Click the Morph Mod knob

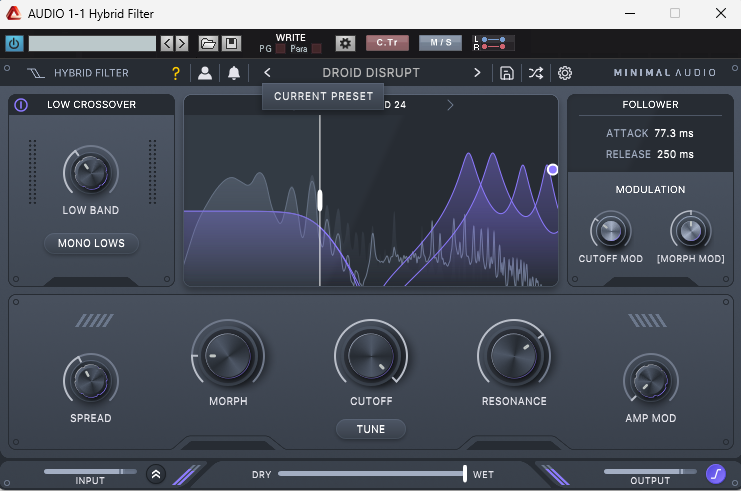(691, 231)
